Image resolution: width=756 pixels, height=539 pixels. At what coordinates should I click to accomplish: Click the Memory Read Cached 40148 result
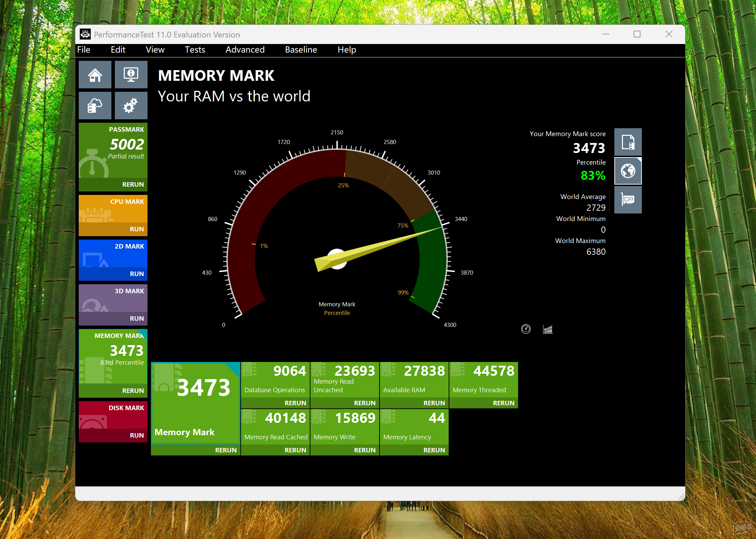pos(275,427)
